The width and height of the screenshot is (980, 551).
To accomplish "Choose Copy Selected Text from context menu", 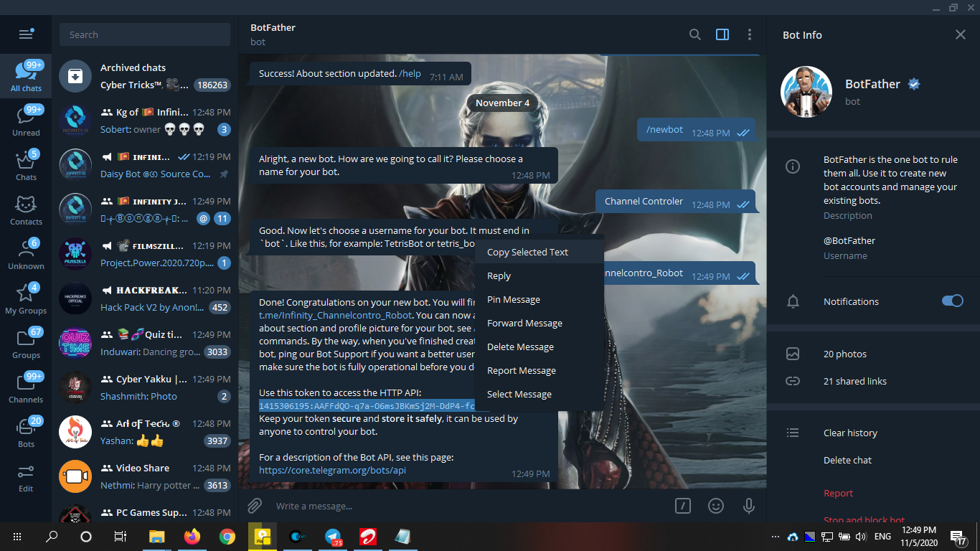I will 540,252.
